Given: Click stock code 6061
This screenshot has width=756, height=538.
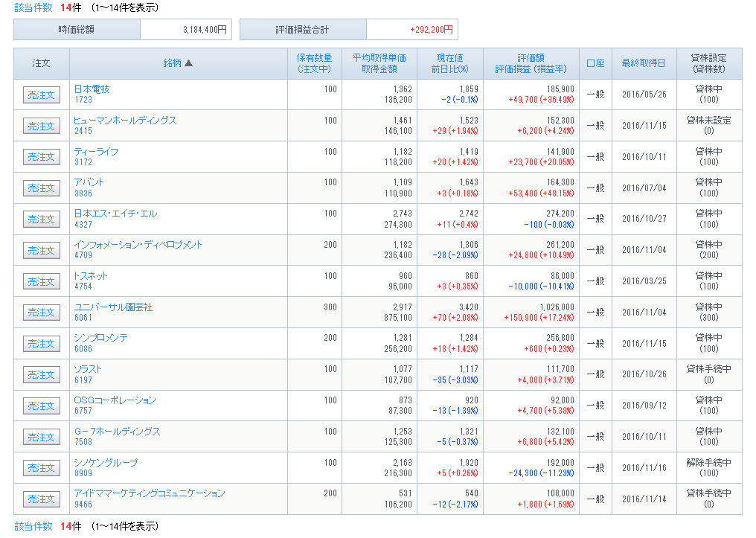Looking at the screenshot, I should (x=83, y=318).
